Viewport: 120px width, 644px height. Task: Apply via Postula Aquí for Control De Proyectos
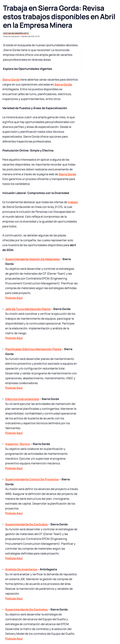(x=14, y=513)
